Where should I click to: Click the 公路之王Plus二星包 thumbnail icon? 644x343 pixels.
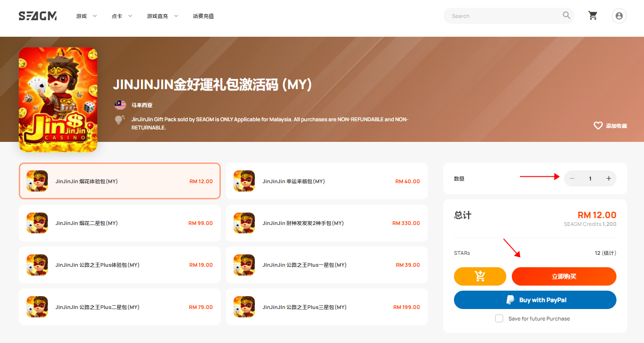[37, 307]
